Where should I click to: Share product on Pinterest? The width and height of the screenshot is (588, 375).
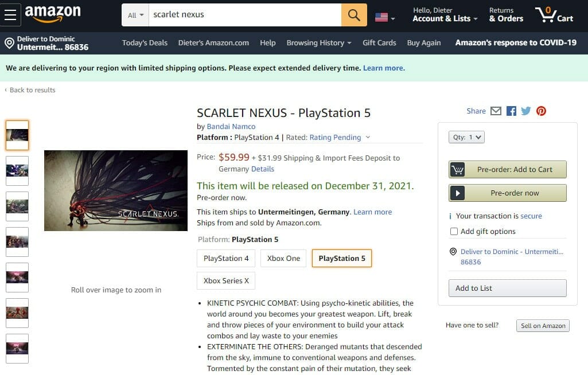(541, 111)
